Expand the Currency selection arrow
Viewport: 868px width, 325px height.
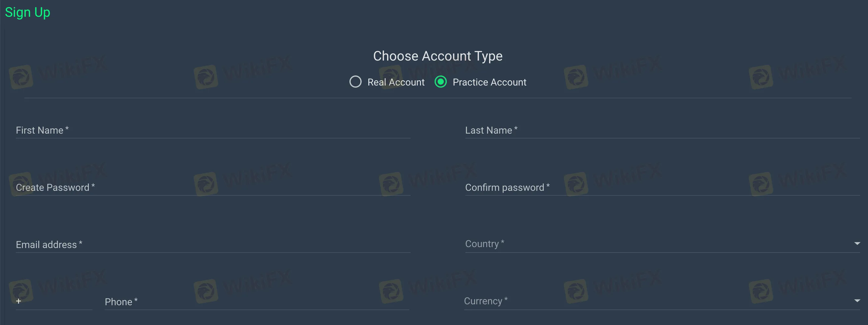point(857,301)
